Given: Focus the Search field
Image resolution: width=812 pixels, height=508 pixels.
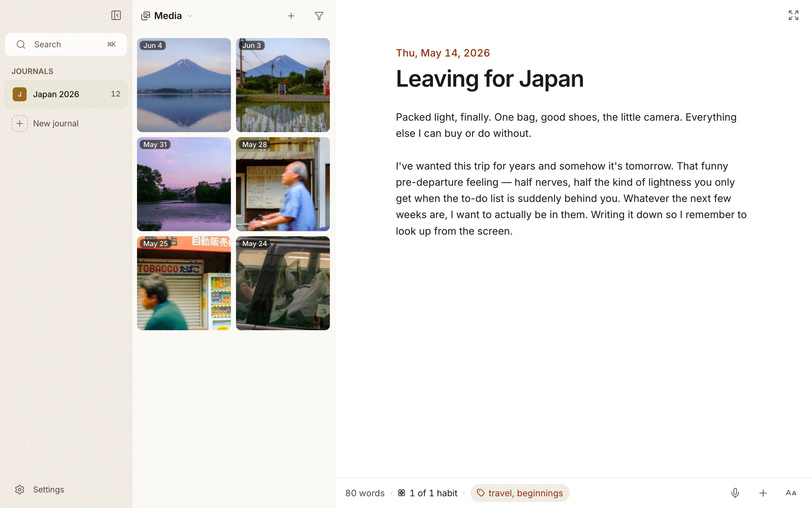Looking at the screenshot, I should 66,44.
